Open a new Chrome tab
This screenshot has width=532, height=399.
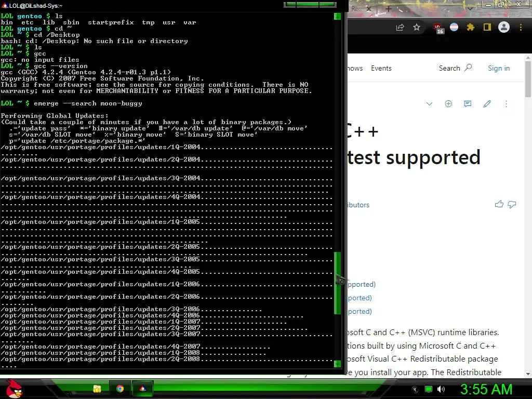[x=389, y=9]
